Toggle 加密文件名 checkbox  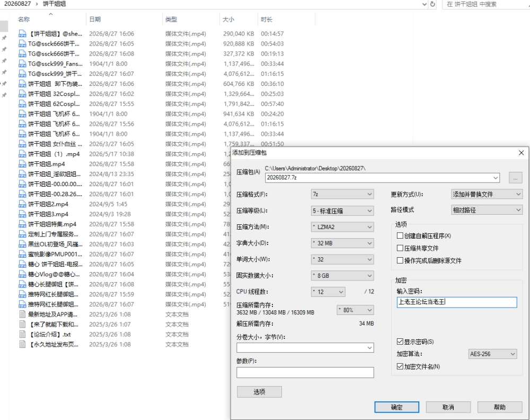pos(400,366)
